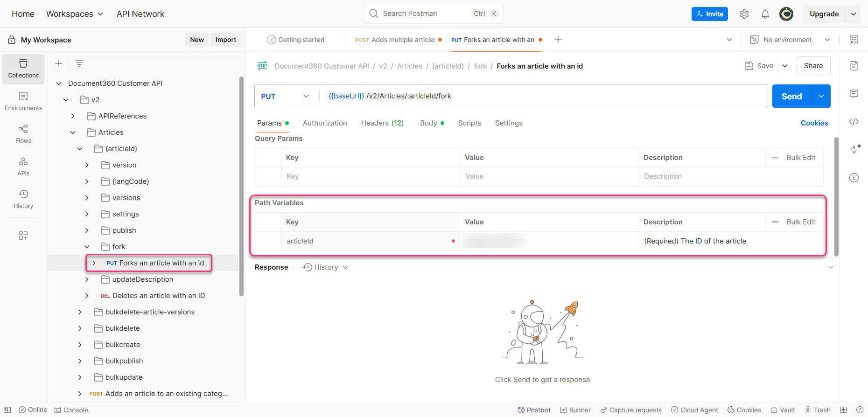Open the Send options dropdown arrow
Viewport: 868px width, 417px height.
821,97
